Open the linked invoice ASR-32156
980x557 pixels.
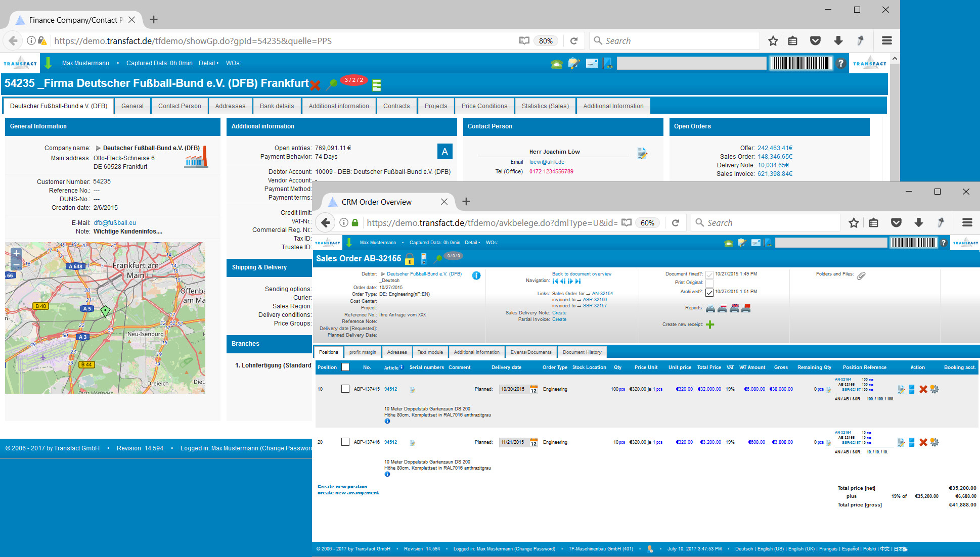[x=595, y=300]
